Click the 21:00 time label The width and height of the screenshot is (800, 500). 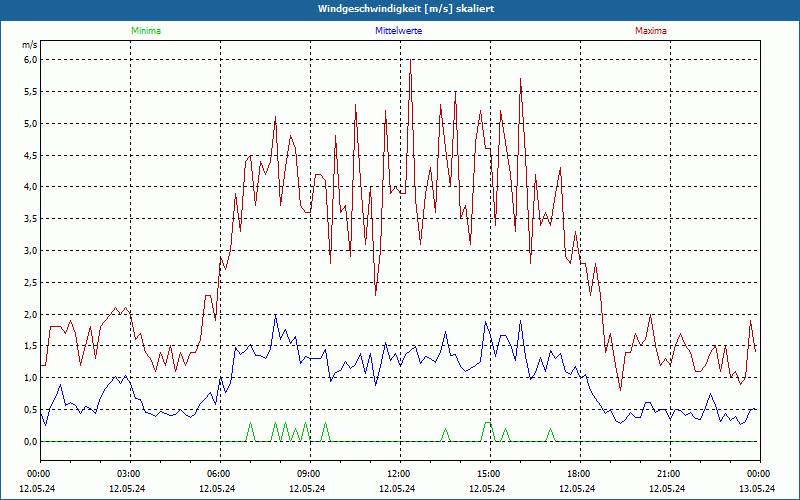click(x=670, y=474)
